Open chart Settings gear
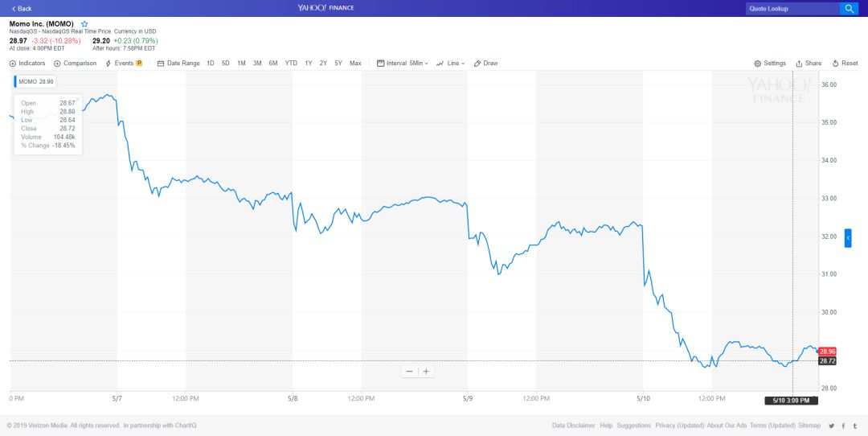The height and width of the screenshot is (436, 868). pos(770,64)
